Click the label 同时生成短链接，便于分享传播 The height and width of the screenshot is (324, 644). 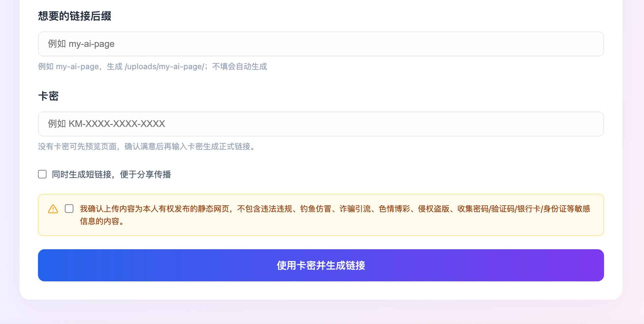tap(111, 174)
